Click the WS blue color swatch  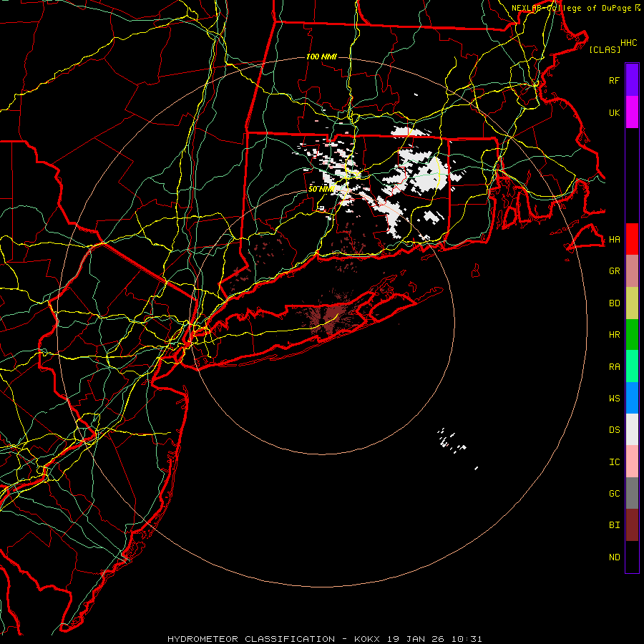coord(632,398)
